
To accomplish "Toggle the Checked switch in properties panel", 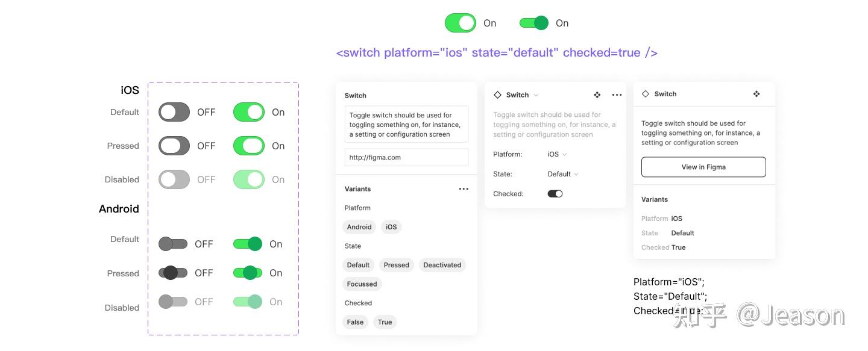I will (555, 194).
